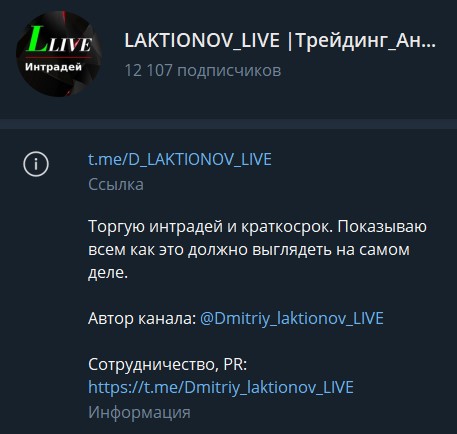Follow the https://t.me/Dmitriy_laktionov_LIVE PR link
This screenshot has width=457, height=434.
221,387
